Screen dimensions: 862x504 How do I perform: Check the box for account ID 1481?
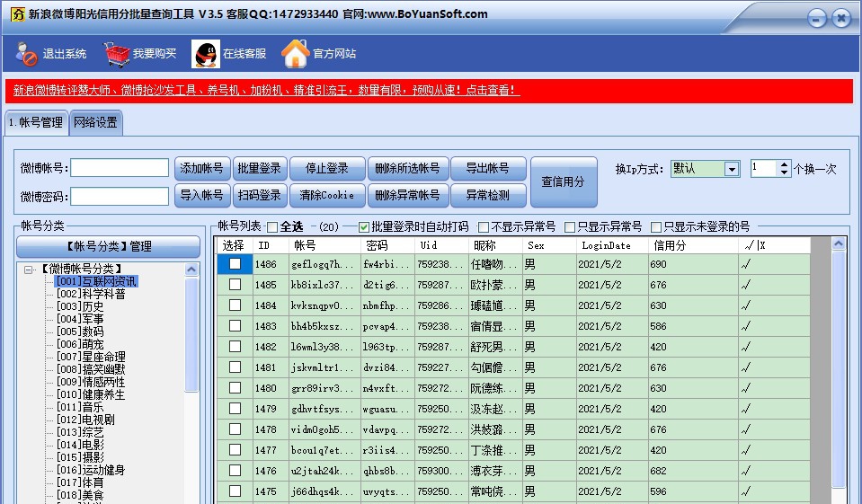235,367
